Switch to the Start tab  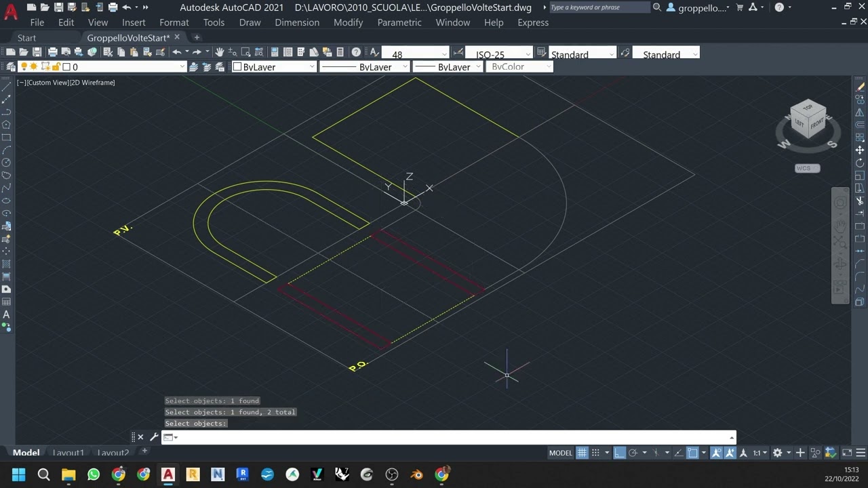coord(26,38)
